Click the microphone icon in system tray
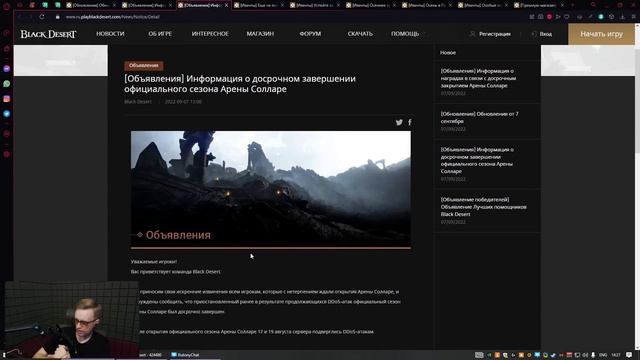 pos(593,355)
